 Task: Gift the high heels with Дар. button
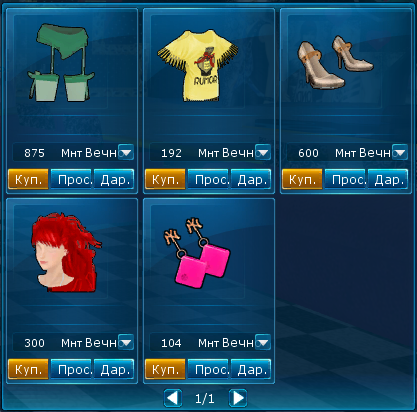point(388,179)
